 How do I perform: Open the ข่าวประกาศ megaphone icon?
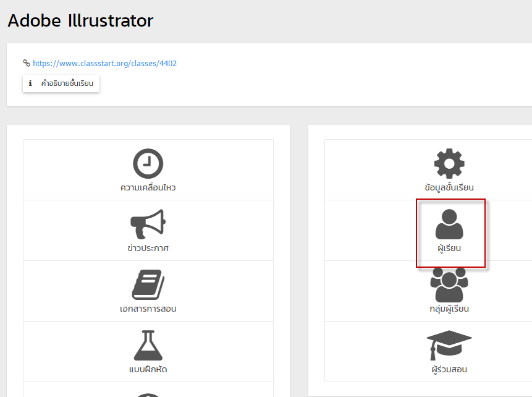coord(148,224)
